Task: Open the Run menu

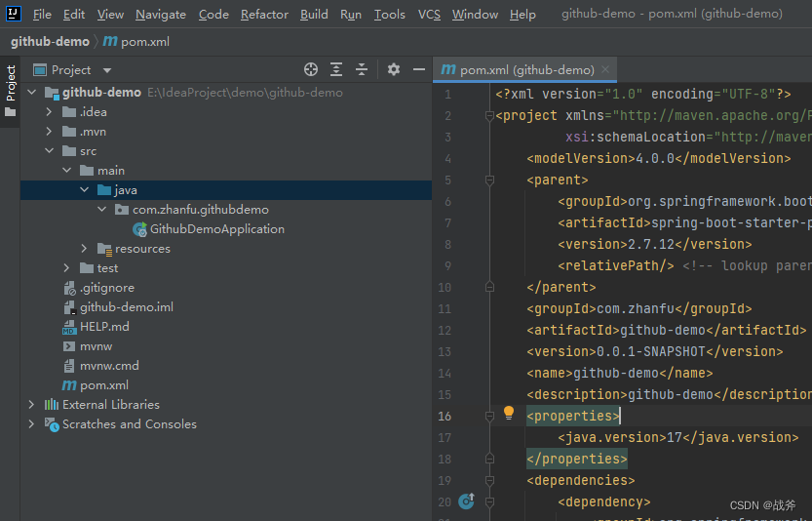Action: (351, 15)
